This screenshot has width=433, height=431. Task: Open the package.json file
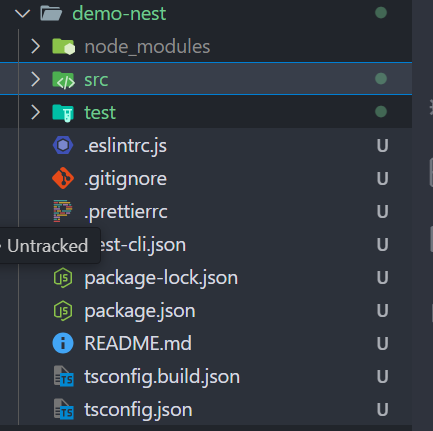pyautogui.click(x=140, y=311)
